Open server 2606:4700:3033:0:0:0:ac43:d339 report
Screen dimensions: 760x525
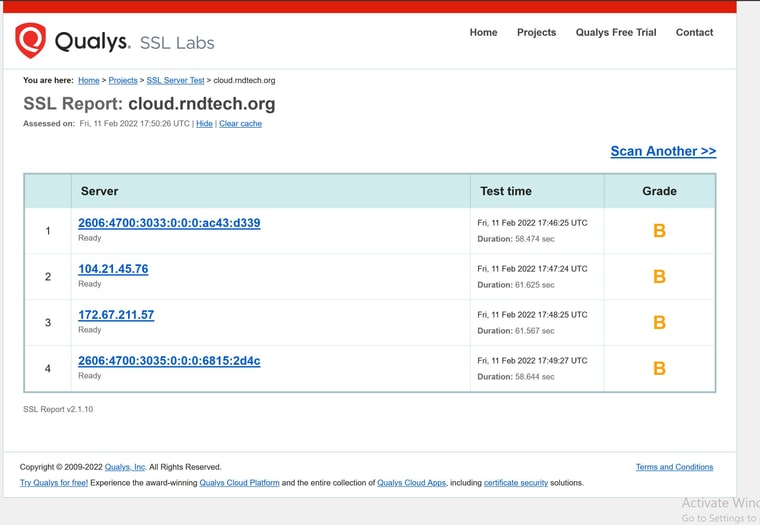point(169,223)
